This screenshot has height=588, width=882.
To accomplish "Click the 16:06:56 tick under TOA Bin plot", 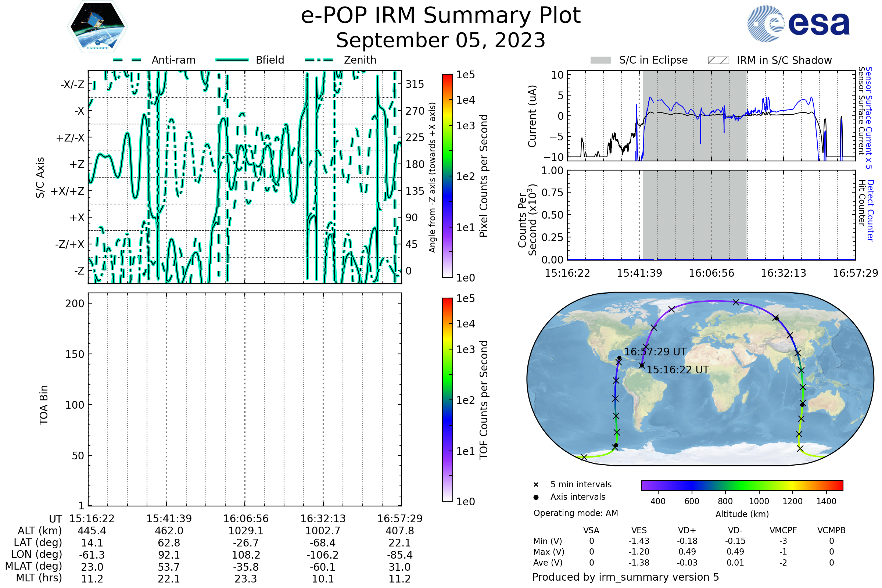I will pos(245,519).
